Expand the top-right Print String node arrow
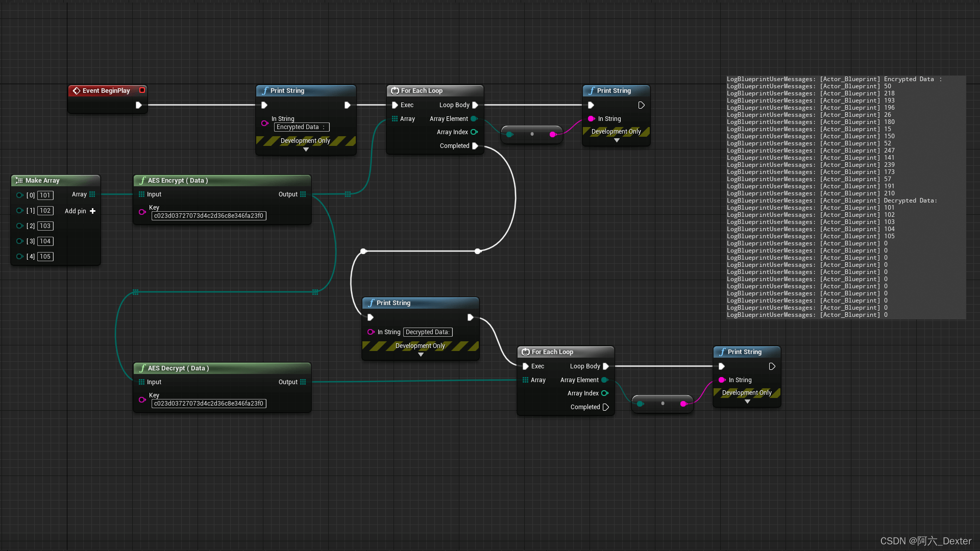The width and height of the screenshot is (980, 551). (617, 140)
